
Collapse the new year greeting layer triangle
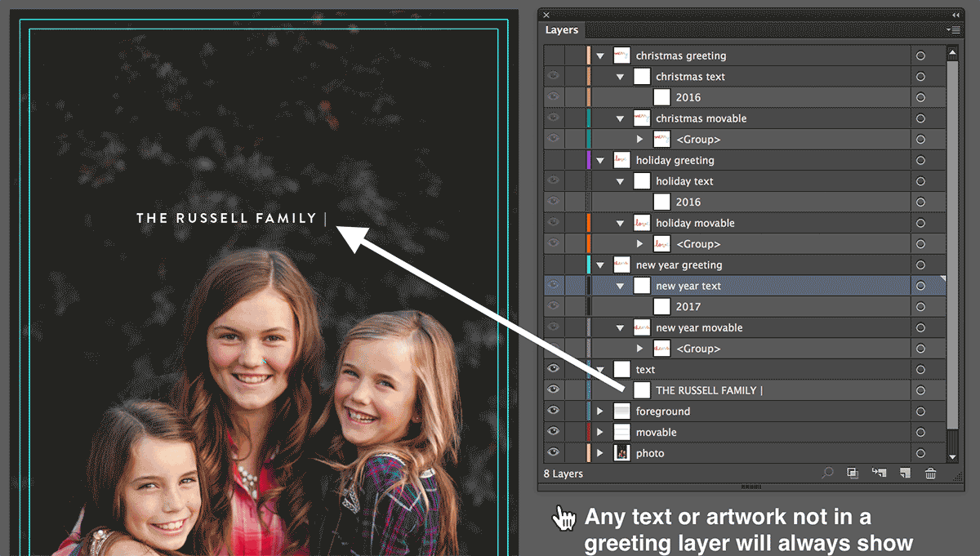click(x=600, y=265)
